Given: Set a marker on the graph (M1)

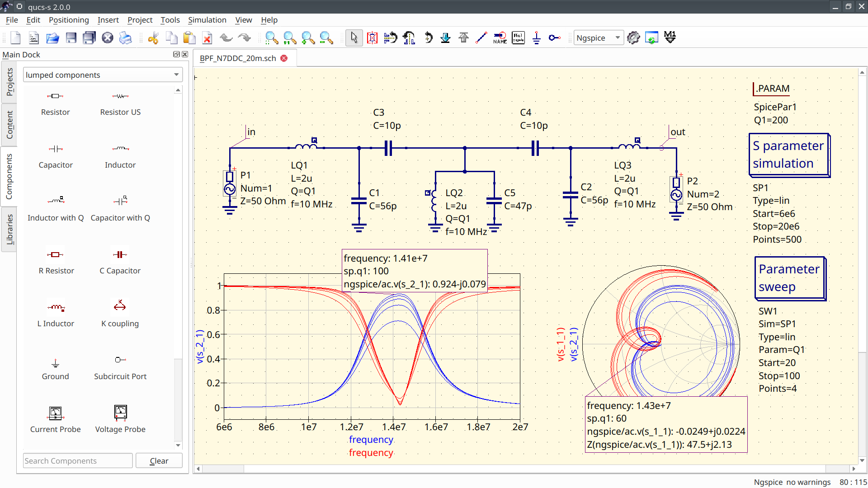Looking at the screenshot, I should [670, 38].
